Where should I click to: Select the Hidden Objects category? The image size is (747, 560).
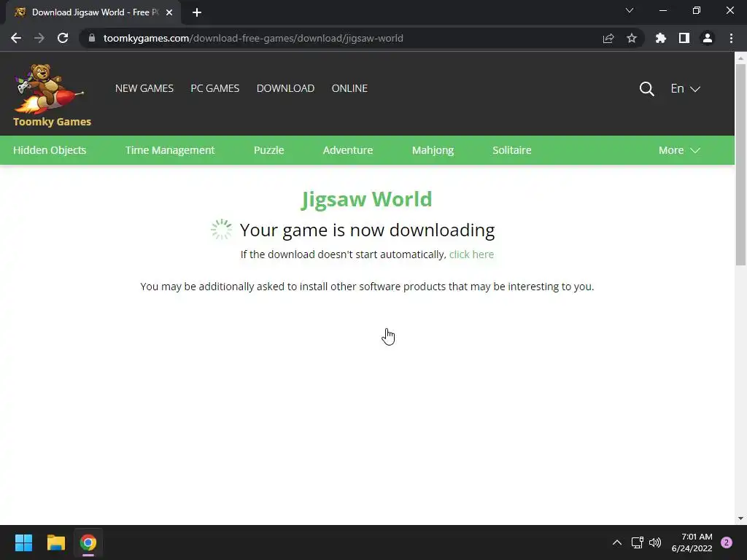coord(50,150)
